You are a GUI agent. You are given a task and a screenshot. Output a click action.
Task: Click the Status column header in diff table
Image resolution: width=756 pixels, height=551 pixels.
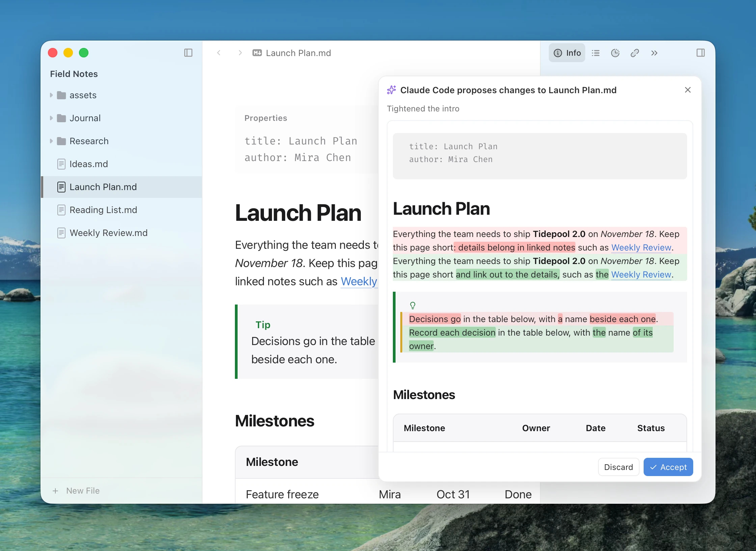(651, 428)
